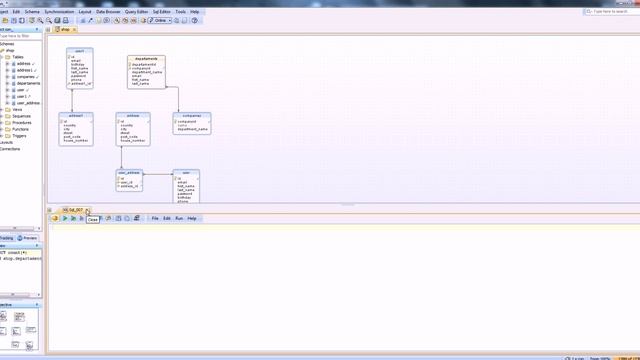The height and width of the screenshot is (360, 640).
Task: Open the Tools menu in the menu bar
Action: click(180, 12)
